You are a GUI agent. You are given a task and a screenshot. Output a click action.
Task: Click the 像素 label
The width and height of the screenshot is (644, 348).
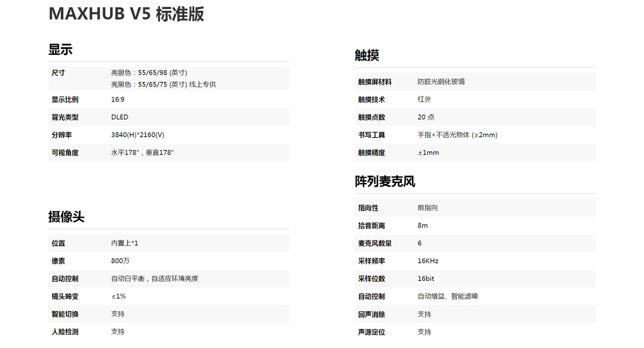[x=58, y=261]
